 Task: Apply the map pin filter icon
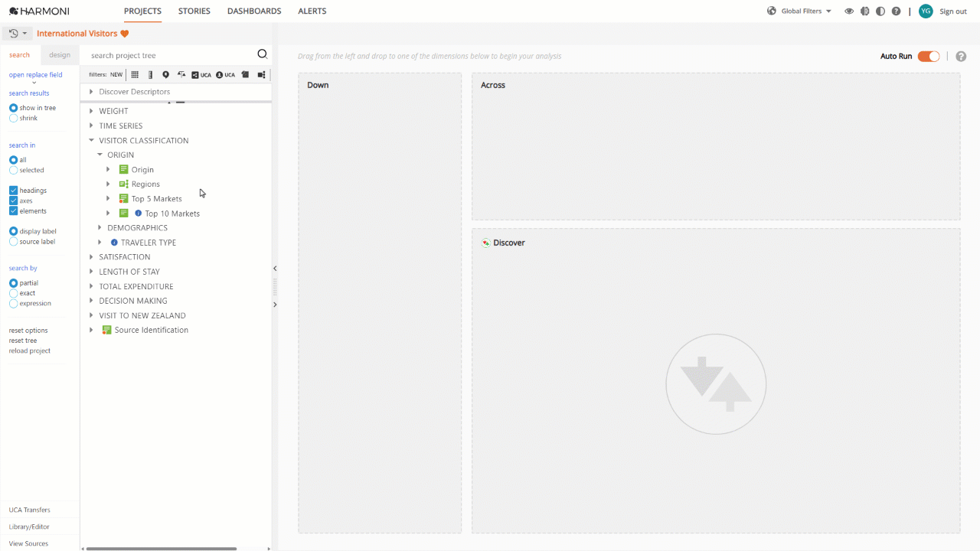click(165, 75)
